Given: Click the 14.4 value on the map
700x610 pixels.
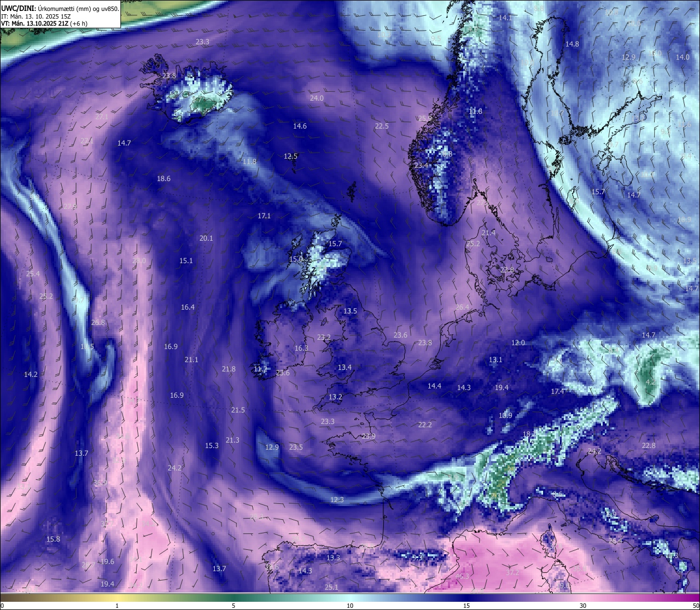Looking at the screenshot, I should click(434, 386).
